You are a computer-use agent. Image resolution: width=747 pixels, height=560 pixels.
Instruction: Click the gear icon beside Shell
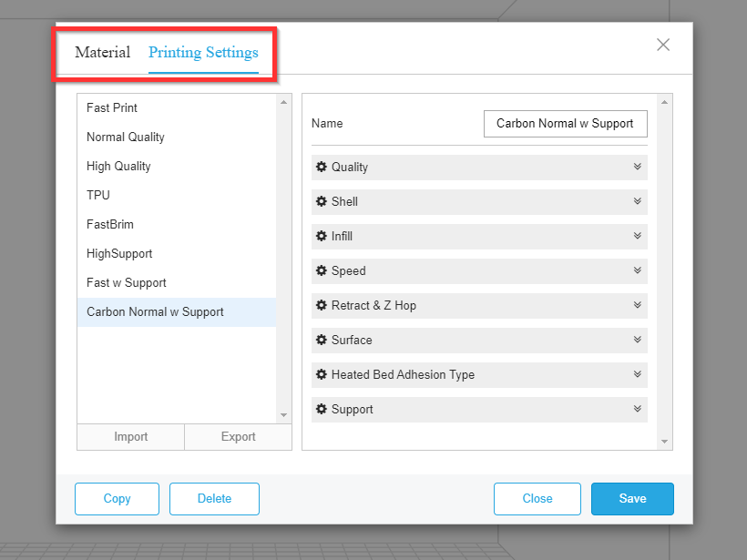point(321,201)
